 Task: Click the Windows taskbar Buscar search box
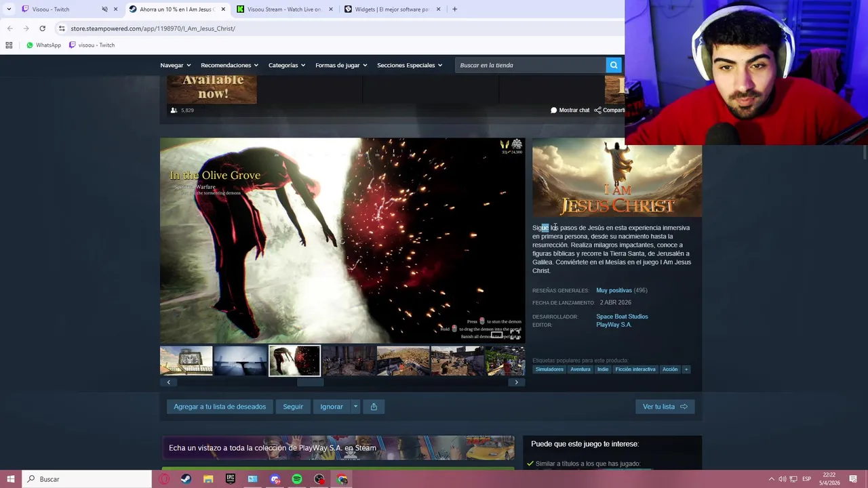tap(87, 479)
